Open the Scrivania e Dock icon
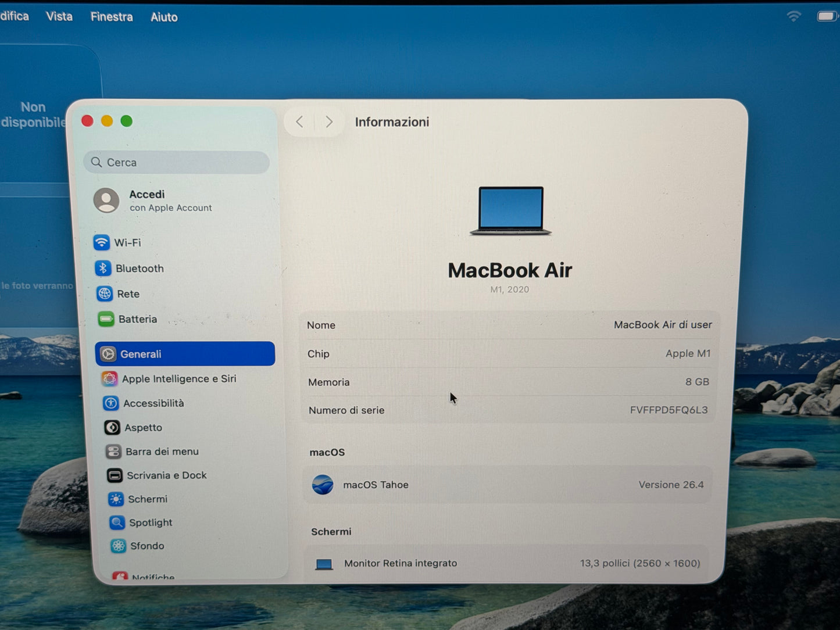Image resolution: width=840 pixels, height=630 pixels. pyautogui.click(x=115, y=475)
